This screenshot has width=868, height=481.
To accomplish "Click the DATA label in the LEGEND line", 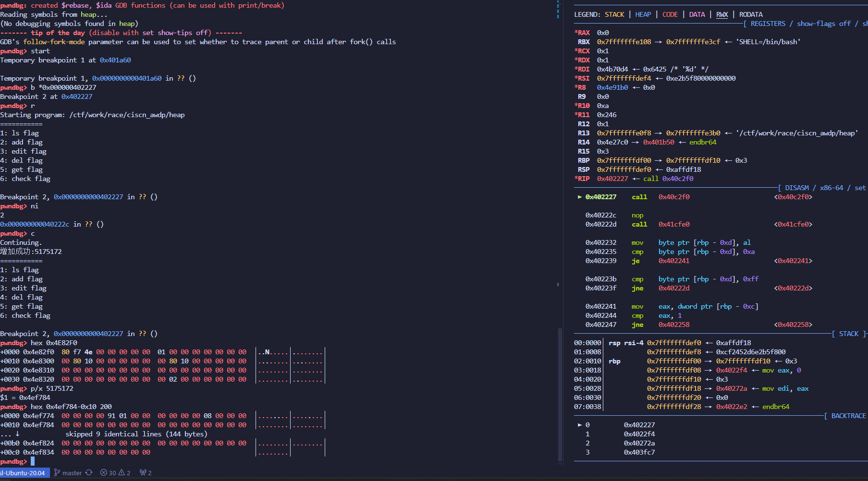I will tap(697, 14).
